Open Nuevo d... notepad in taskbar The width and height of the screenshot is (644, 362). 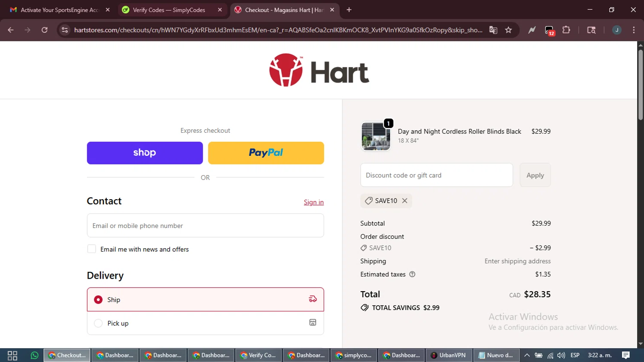(496, 355)
